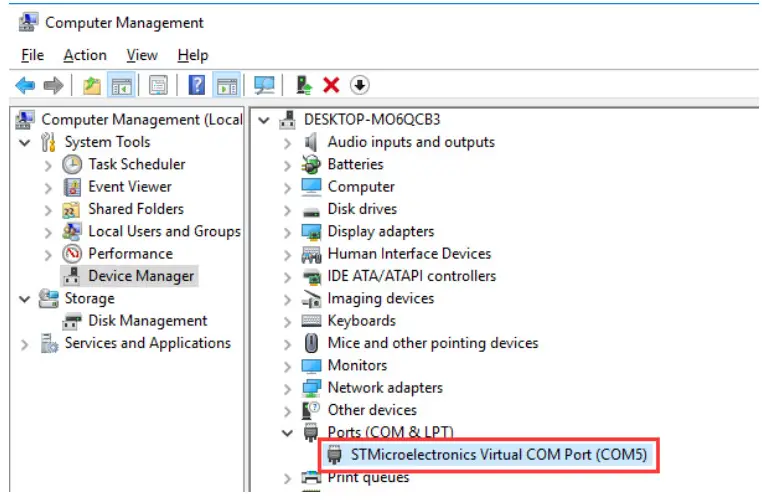Click the Network adapters category icon
The height and width of the screenshot is (504, 762).
click(311, 388)
